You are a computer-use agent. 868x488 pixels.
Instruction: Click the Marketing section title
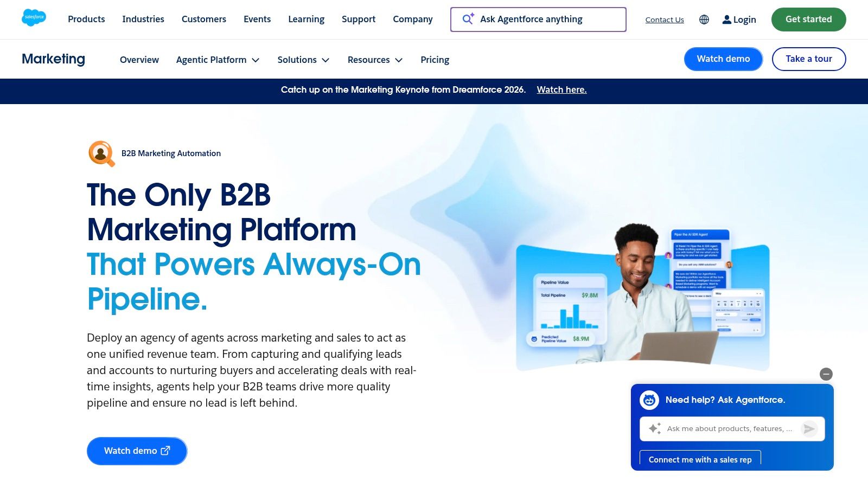pos(53,59)
